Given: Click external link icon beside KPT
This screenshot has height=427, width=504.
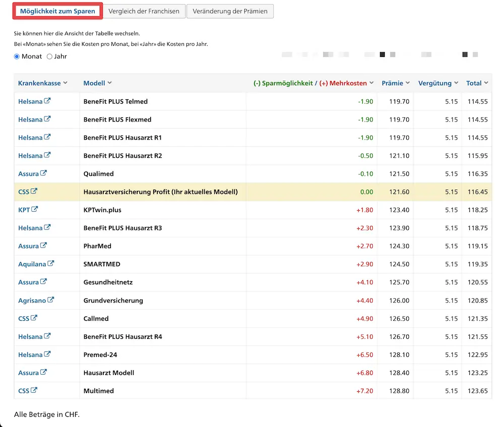Looking at the screenshot, I should [35, 209].
